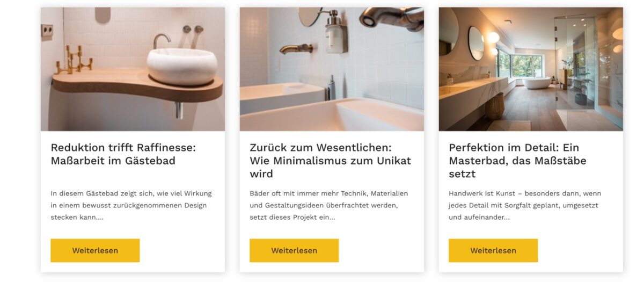The height and width of the screenshot is (282, 644).
Task: Click the excerpt starting 'Bäder oft mit'
Action: click(329, 205)
